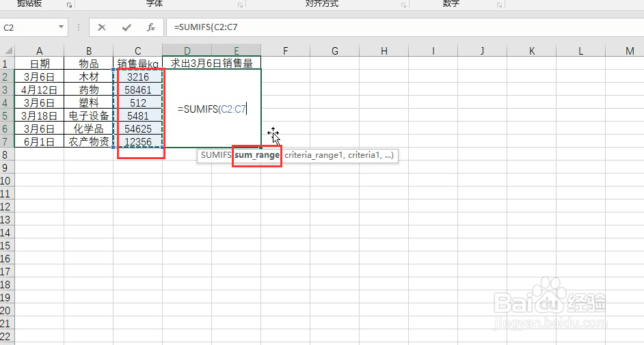
Task: Select all cells with corner triangle
Action: coord(8,51)
